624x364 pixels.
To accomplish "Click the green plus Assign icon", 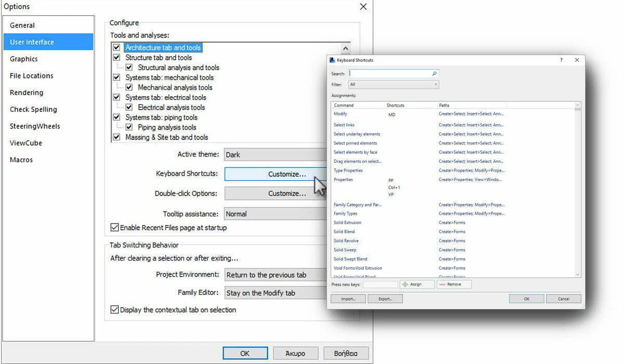I will [x=406, y=284].
